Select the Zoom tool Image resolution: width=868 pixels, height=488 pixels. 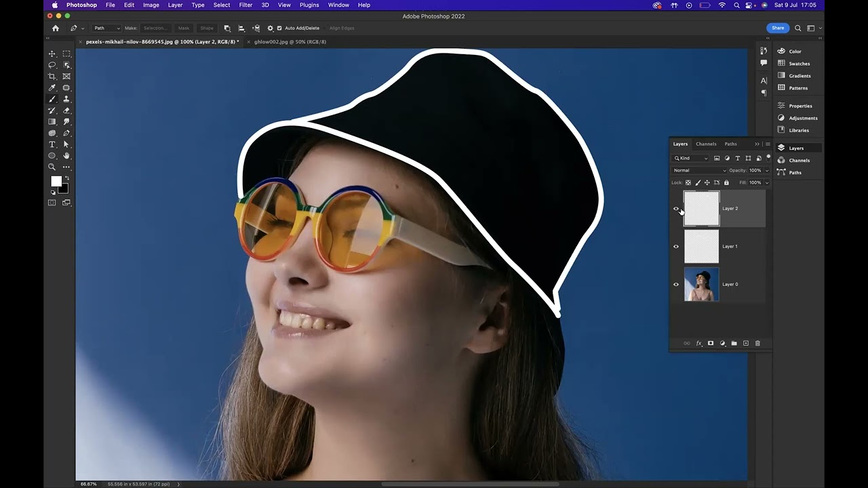tap(52, 167)
